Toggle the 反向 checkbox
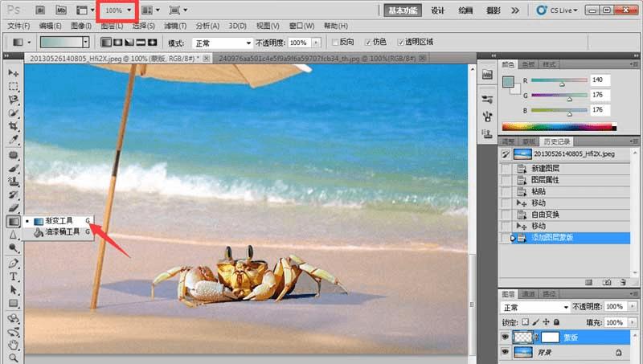This screenshot has width=643, height=364. coord(335,42)
